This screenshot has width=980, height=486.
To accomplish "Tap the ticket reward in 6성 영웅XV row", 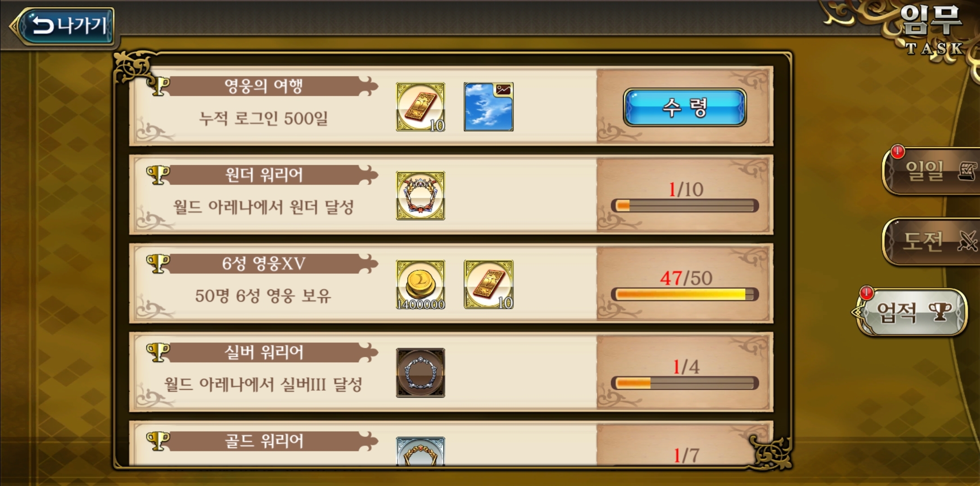I will [488, 284].
